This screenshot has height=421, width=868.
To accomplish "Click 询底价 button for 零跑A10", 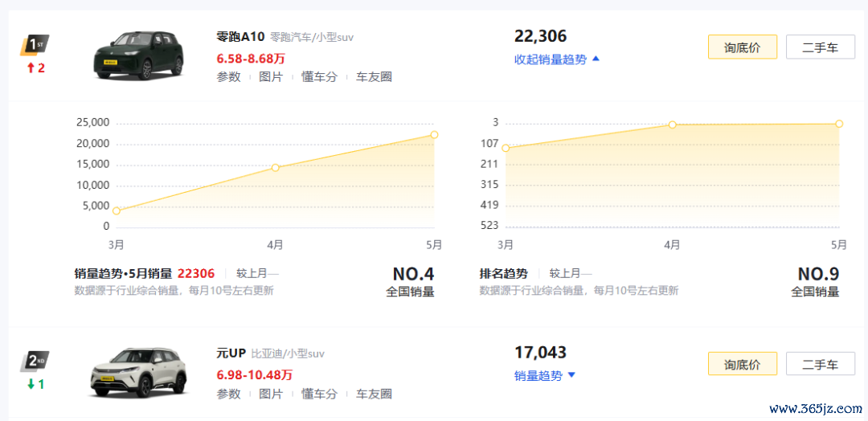I will tap(743, 47).
